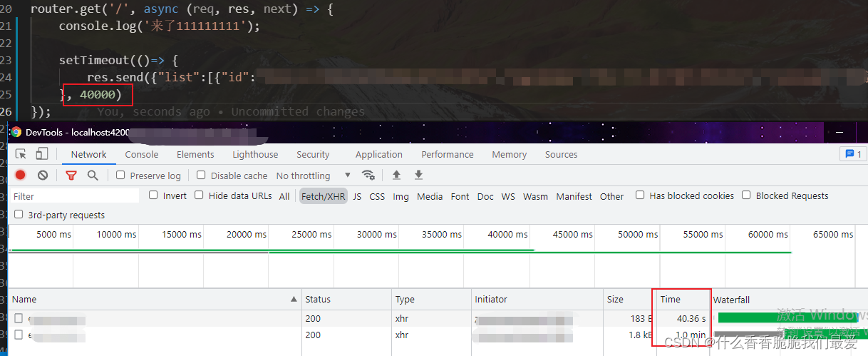The width and height of the screenshot is (868, 356).
Task: Open the Lighthouse tab
Action: 255,154
